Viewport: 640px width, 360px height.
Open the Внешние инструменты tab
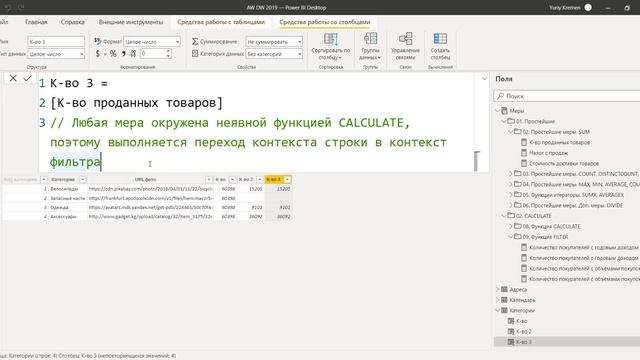coord(131,22)
